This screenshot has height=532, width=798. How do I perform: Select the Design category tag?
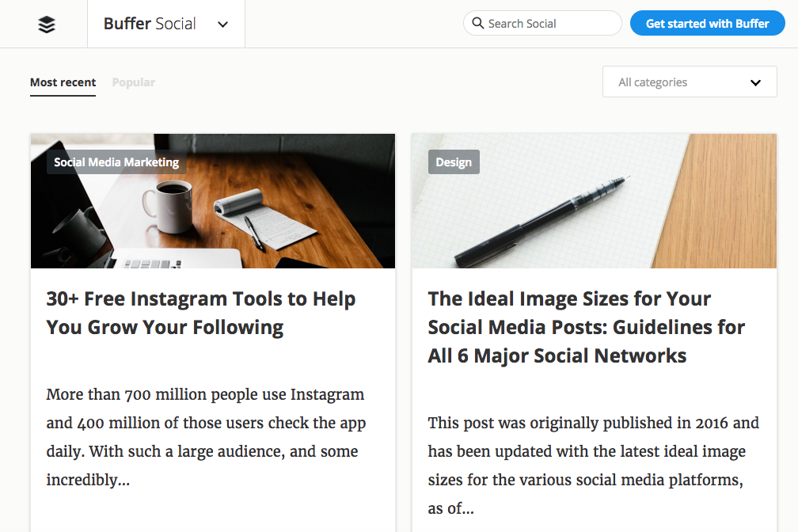pyautogui.click(x=454, y=162)
